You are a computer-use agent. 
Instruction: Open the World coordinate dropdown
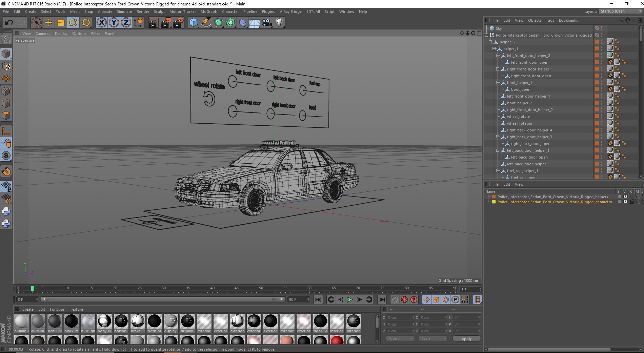click(400, 338)
